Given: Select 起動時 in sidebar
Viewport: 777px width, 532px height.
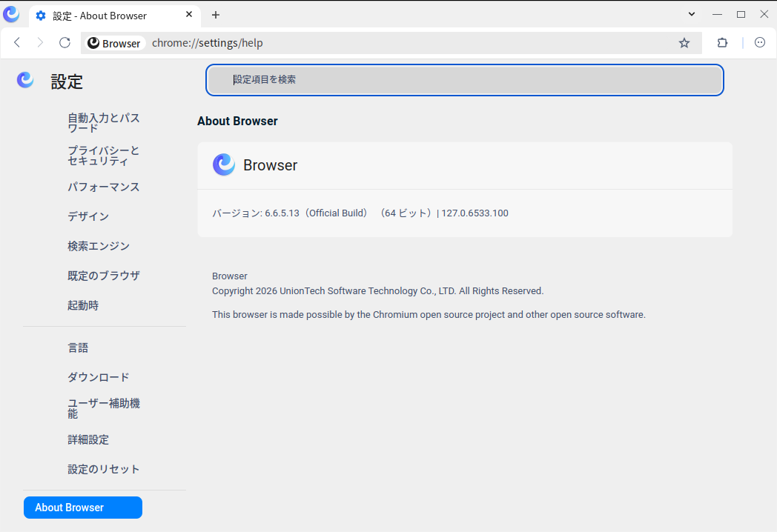Looking at the screenshot, I should coord(83,305).
